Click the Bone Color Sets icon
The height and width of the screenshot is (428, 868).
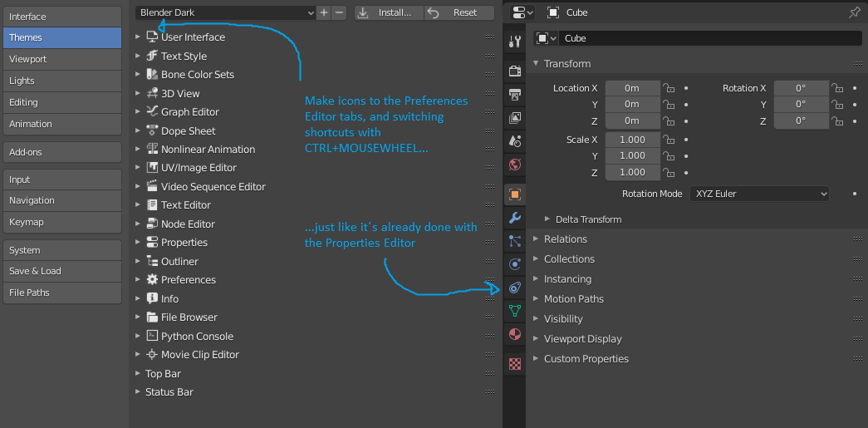tap(152, 74)
